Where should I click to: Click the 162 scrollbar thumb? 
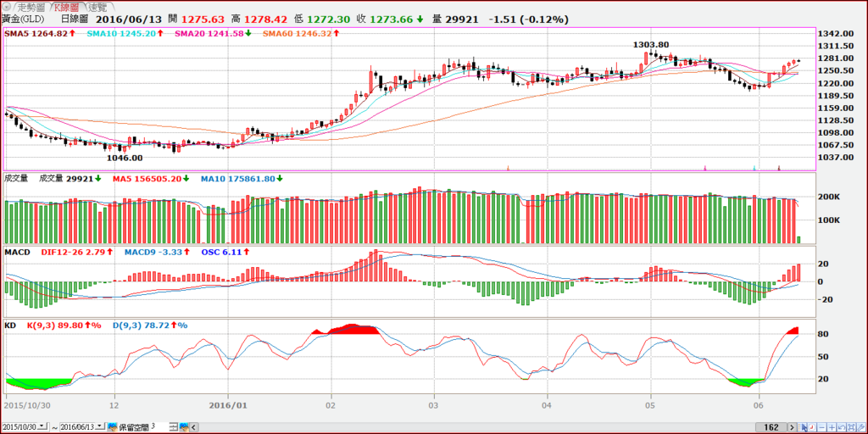[x=771, y=427]
